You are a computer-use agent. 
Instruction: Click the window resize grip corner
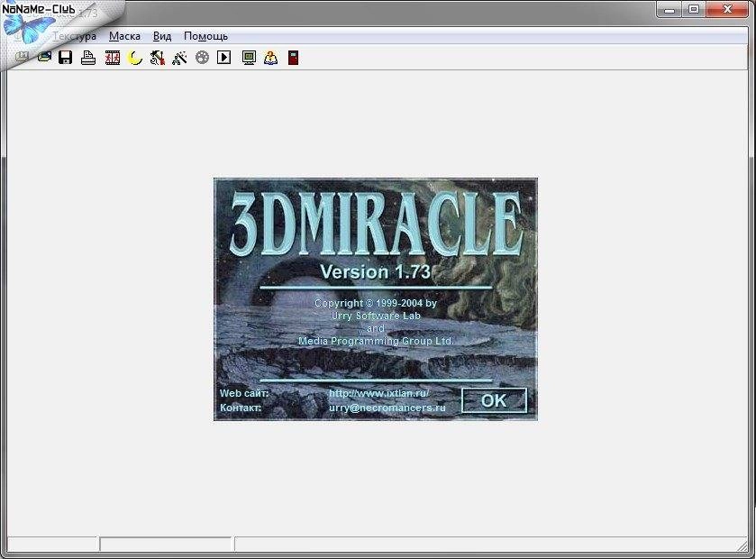point(742,546)
